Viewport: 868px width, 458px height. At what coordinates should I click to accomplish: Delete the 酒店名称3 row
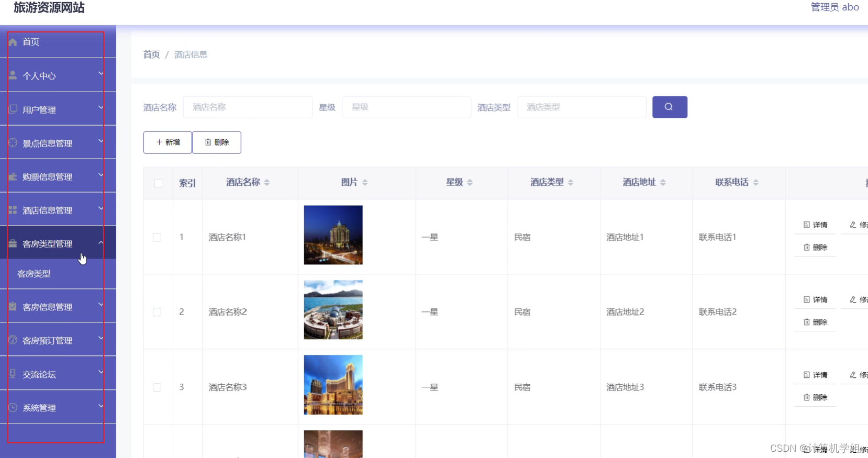tap(815, 397)
